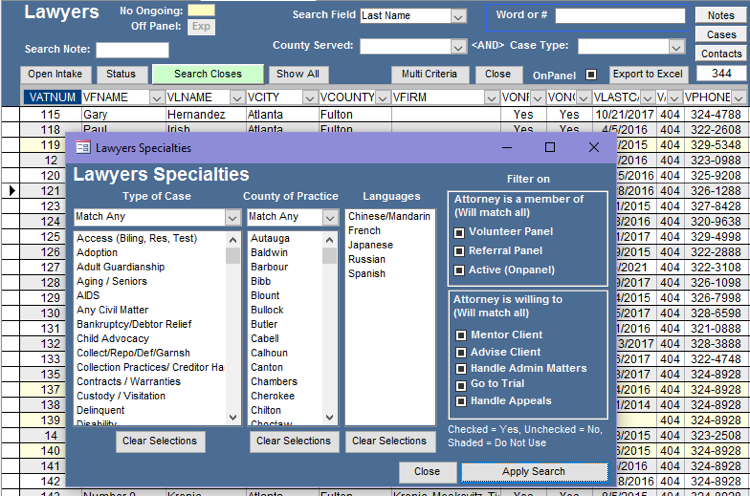Open the VLNAME column filter arrow
750x496 pixels.
[237, 97]
